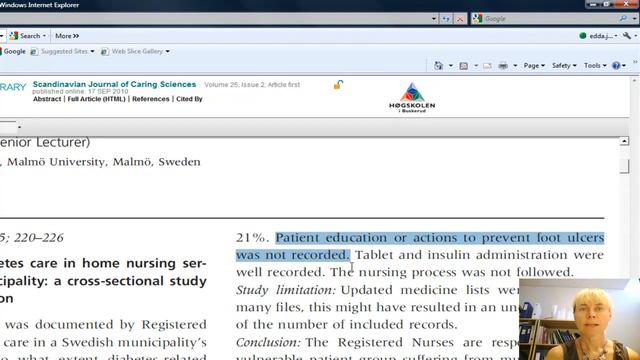Click the search magnifier icon
Screen dimensions: 640x360
[x=623, y=18]
